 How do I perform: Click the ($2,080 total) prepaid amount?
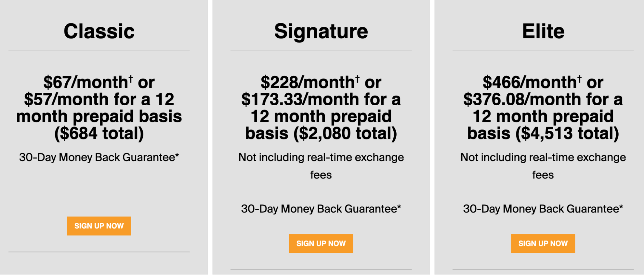tap(345, 134)
